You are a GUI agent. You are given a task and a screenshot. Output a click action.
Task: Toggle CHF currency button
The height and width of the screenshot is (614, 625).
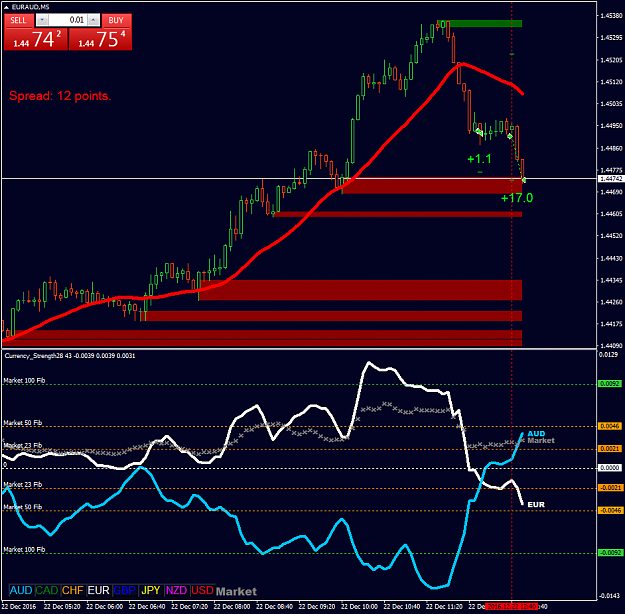click(x=73, y=590)
